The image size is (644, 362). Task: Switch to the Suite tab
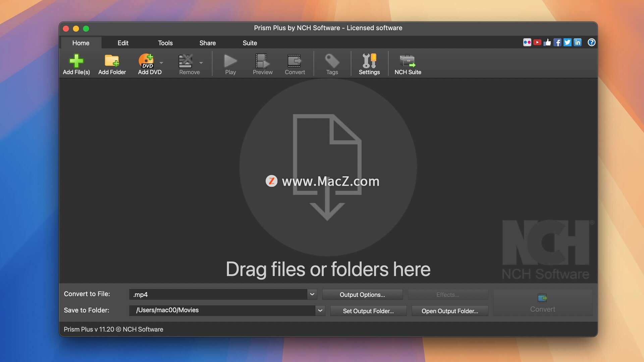[x=250, y=43]
